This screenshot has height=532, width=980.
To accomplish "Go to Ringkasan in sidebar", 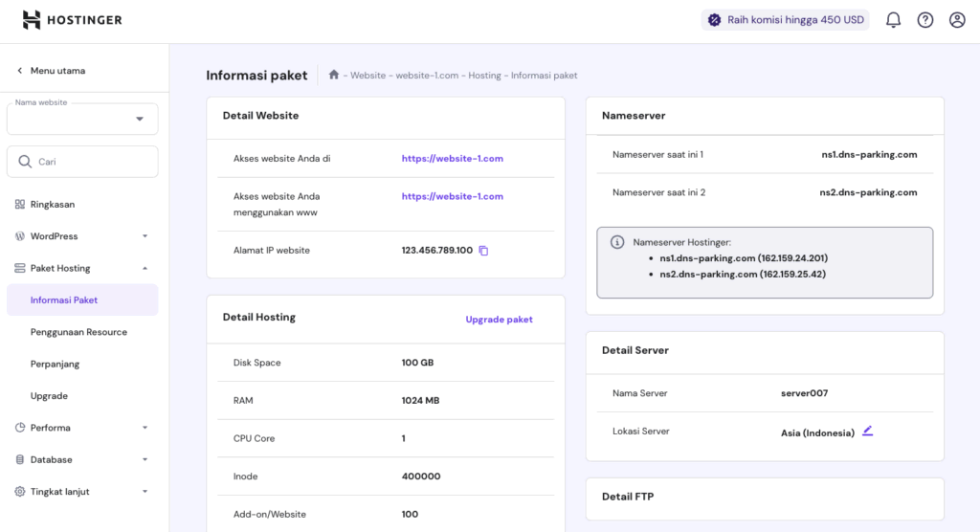I will click(x=52, y=205).
